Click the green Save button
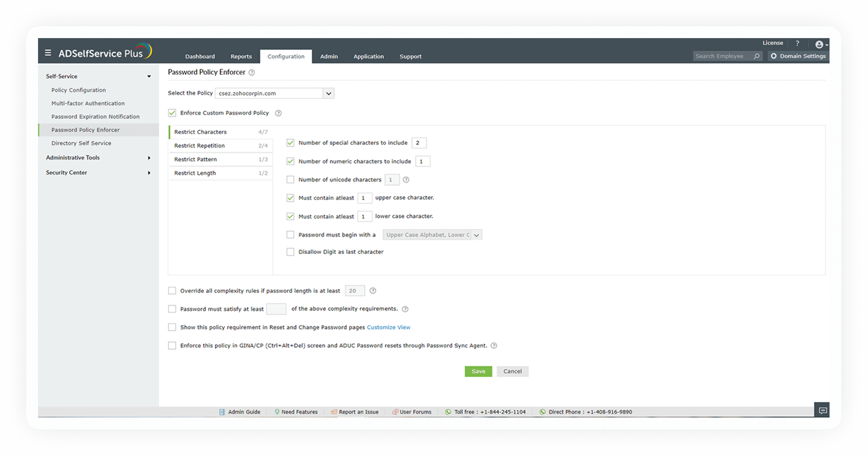Image resolution: width=868 pixels, height=456 pixels. point(478,371)
